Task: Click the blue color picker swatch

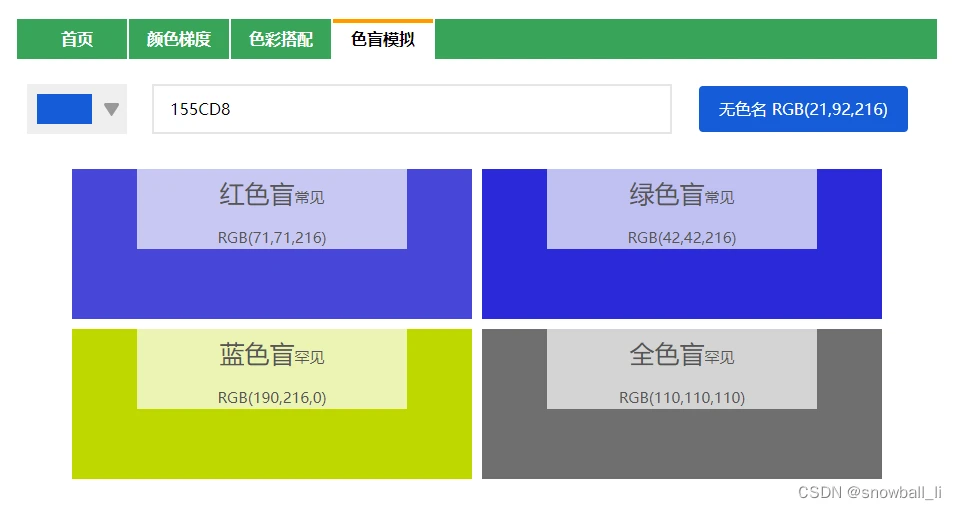Action: pos(65,109)
